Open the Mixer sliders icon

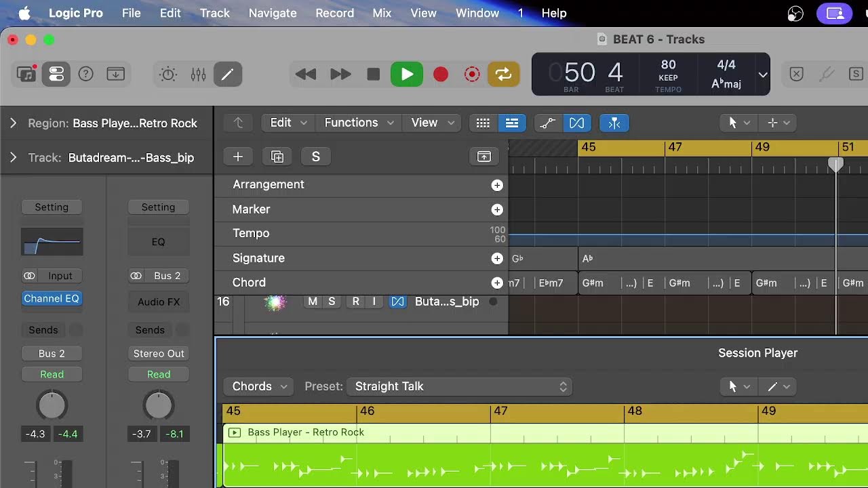(x=198, y=75)
